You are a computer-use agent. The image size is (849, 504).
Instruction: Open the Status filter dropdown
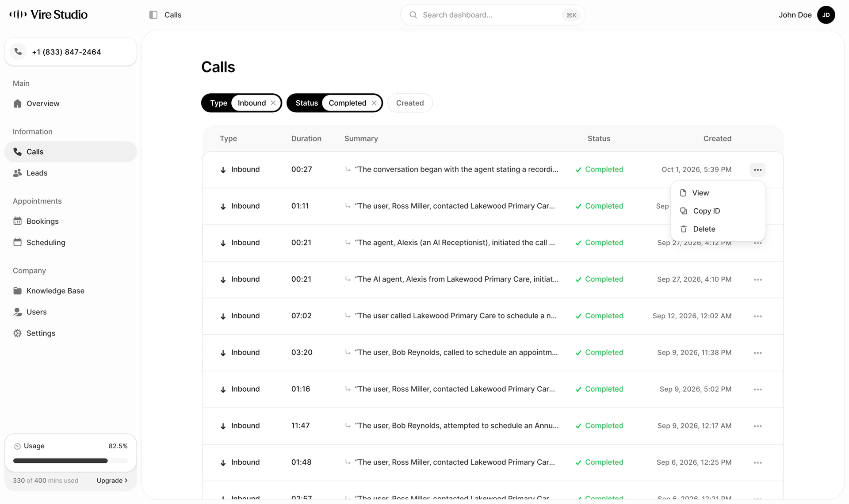pos(306,103)
